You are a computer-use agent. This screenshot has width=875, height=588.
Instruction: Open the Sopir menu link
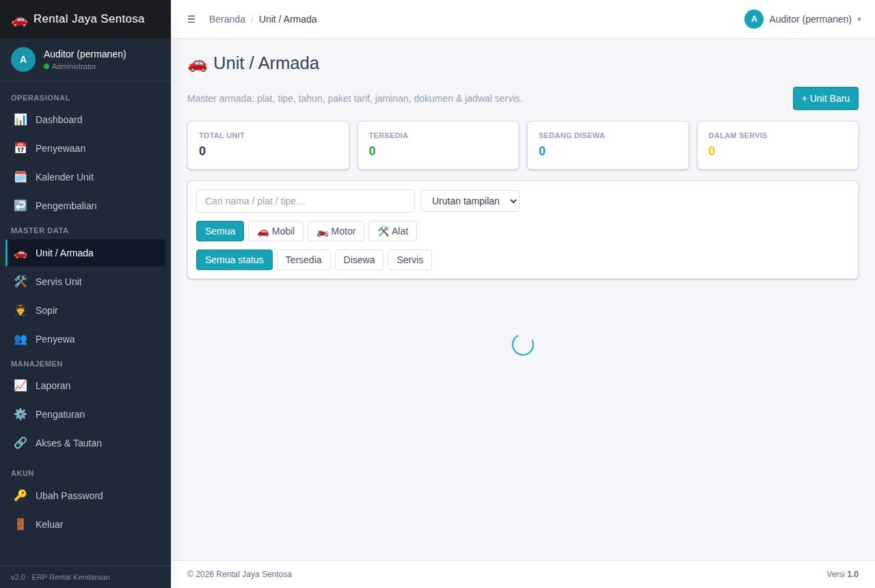tap(85, 310)
